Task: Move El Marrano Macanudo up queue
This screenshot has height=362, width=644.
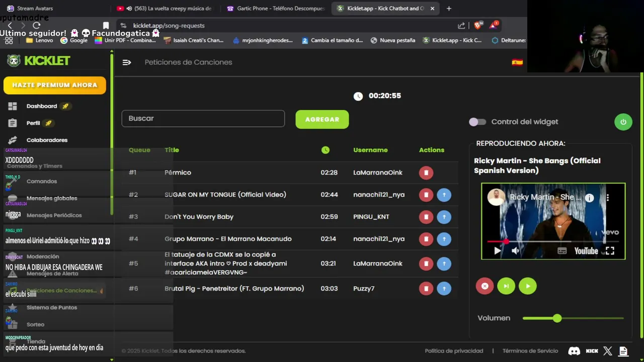Action: click(x=444, y=239)
